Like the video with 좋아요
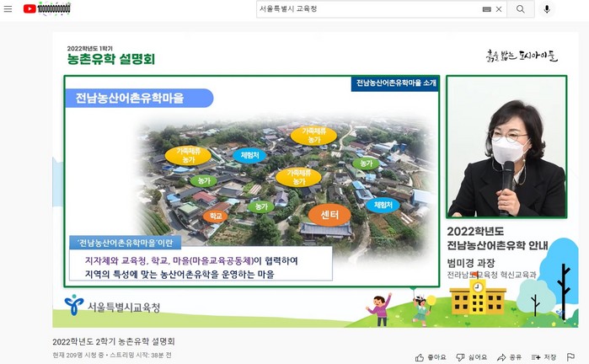 click(430, 357)
